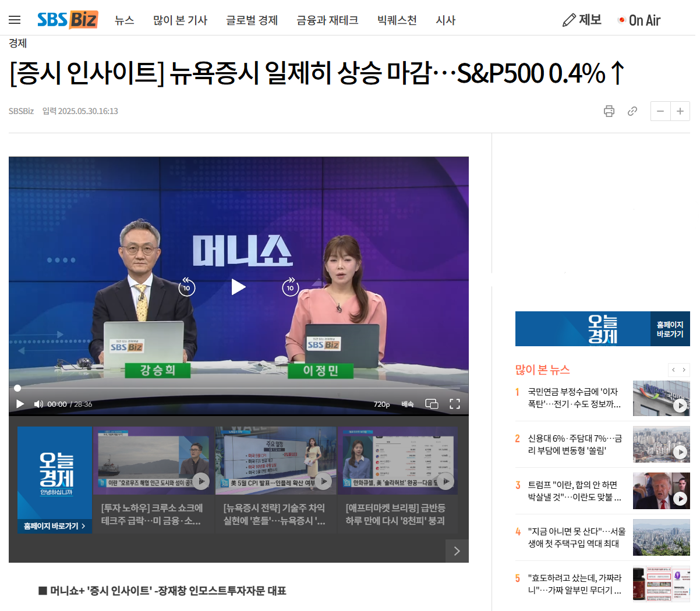Screen dimensions: 700x611
Task: Open 글로벌 경제 menu
Action: [252, 20]
